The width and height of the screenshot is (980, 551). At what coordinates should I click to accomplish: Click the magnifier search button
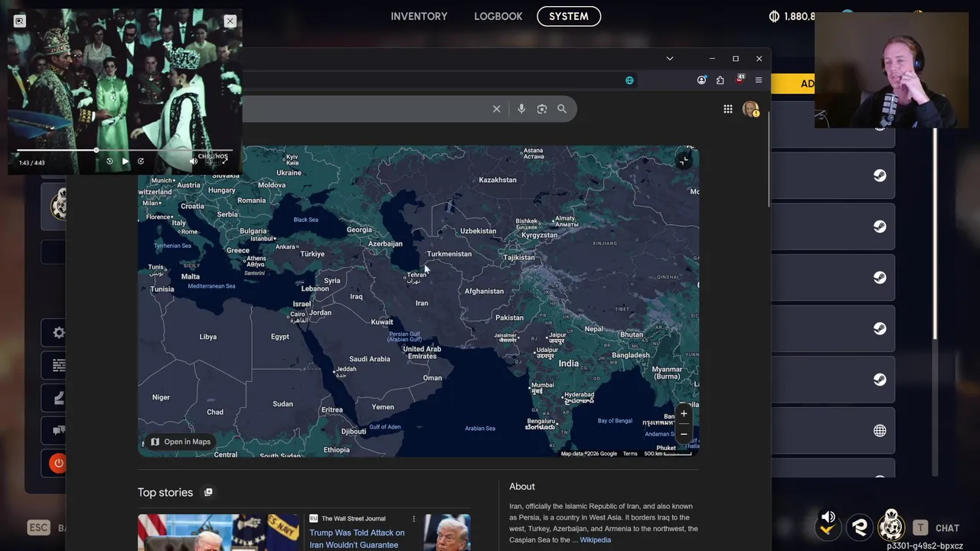pyautogui.click(x=562, y=109)
